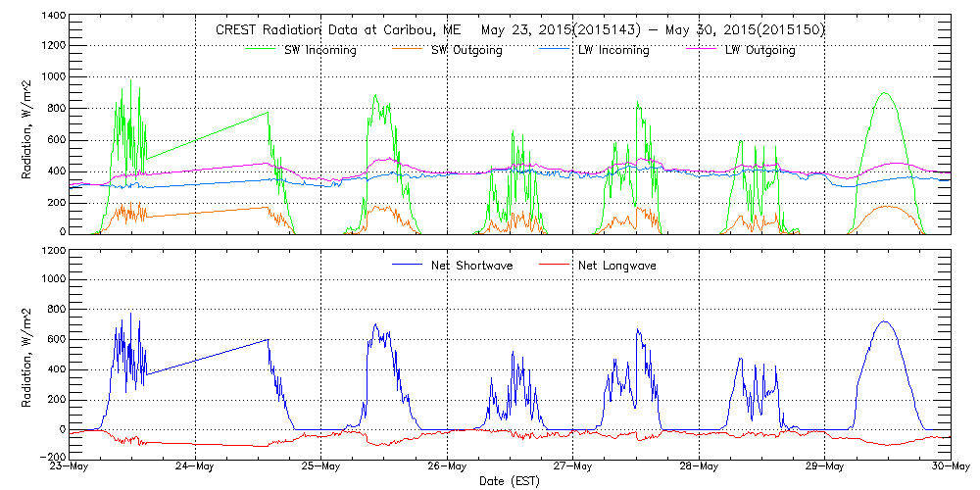The width and height of the screenshot is (980, 490).
Task: Click the 24-May date tick label
Action: [196, 466]
